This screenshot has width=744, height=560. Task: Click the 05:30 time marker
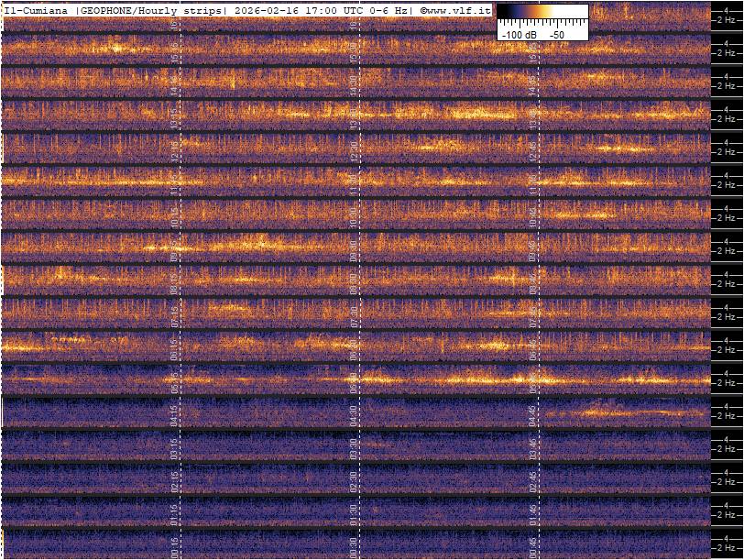coord(353,379)
